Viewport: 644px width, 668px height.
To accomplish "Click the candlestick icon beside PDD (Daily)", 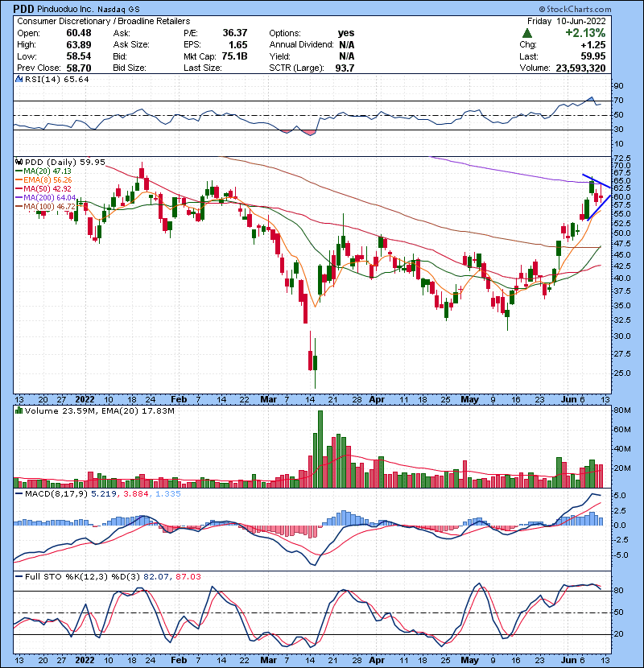I will tap(19, 162).
